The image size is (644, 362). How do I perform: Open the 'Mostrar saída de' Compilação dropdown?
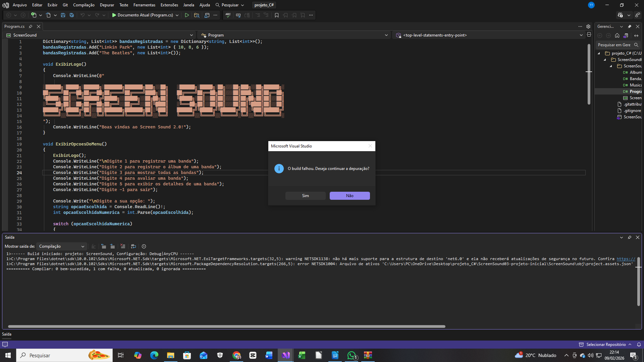(62, 246)
